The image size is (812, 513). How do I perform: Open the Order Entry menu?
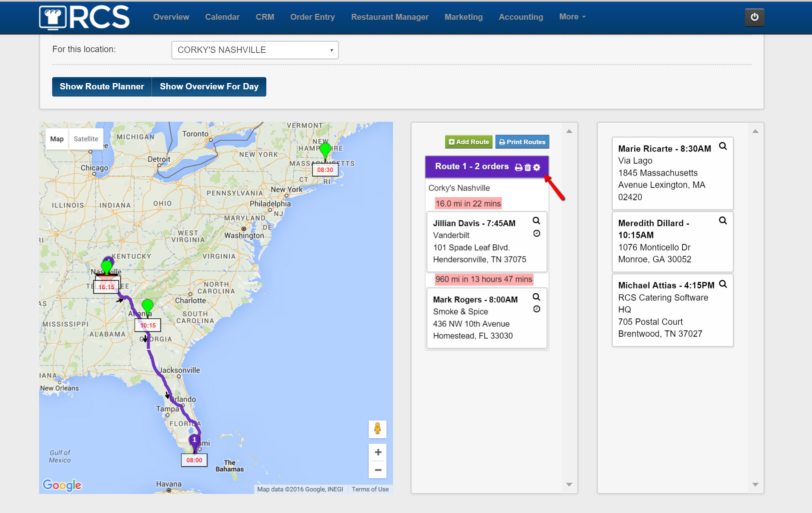tap(312, 17)
